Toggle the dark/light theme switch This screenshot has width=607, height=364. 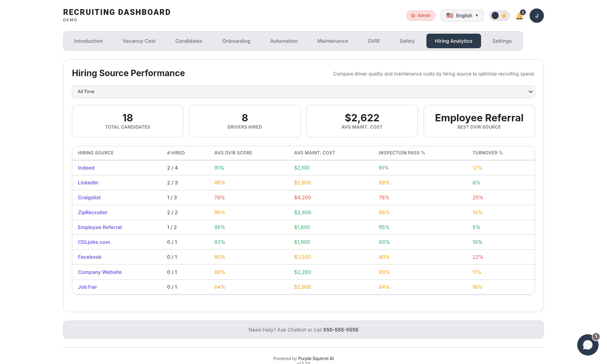(499, 16)
